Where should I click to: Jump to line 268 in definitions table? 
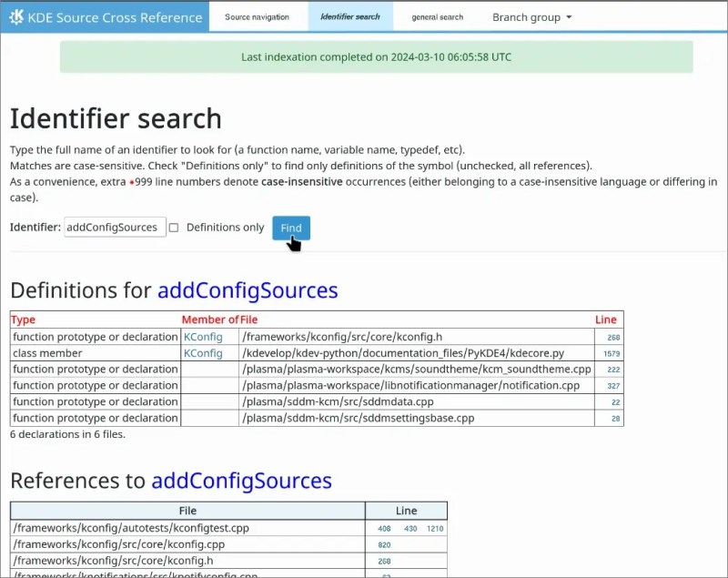pyautogui.click(x=613, y=338)
